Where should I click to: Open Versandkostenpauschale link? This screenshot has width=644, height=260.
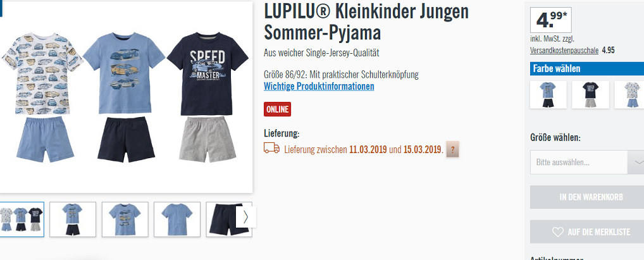click(x=564, y=51)
